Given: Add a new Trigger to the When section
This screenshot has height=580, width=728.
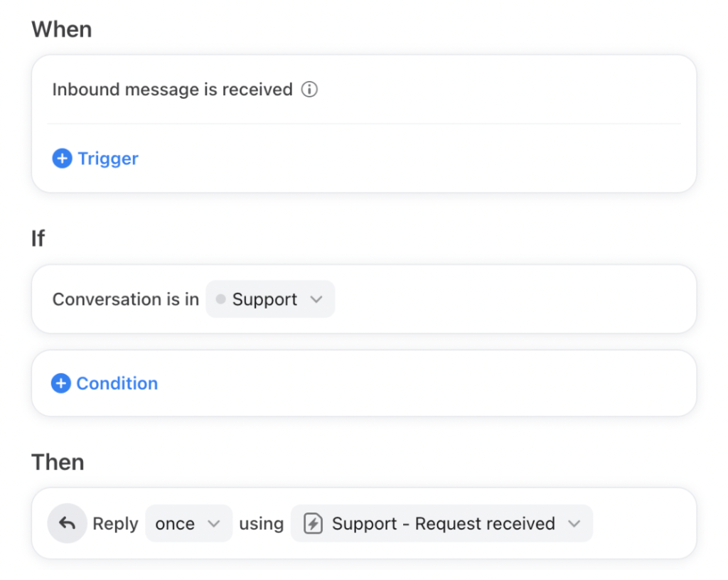Looking at the screenshot, I should point(95,158).
